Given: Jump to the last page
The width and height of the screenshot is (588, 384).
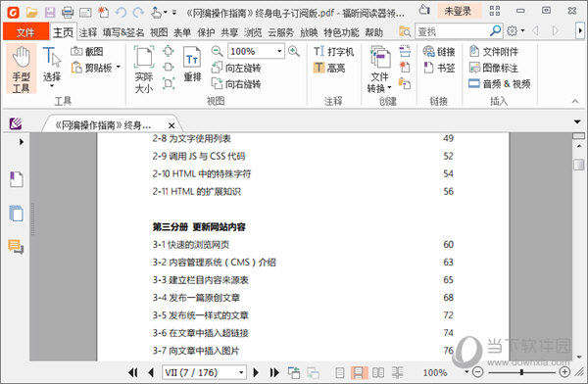Looking at the screenshot, I should 274,372.
